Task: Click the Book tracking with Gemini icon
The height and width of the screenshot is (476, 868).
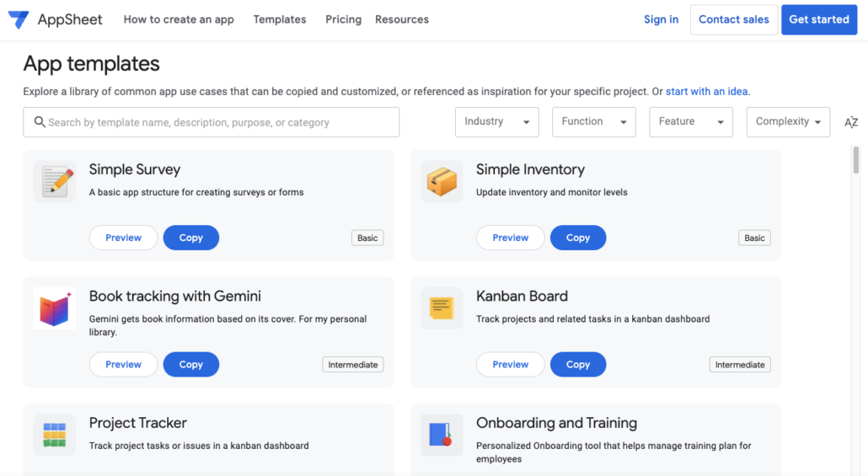Action: [55, 308]
